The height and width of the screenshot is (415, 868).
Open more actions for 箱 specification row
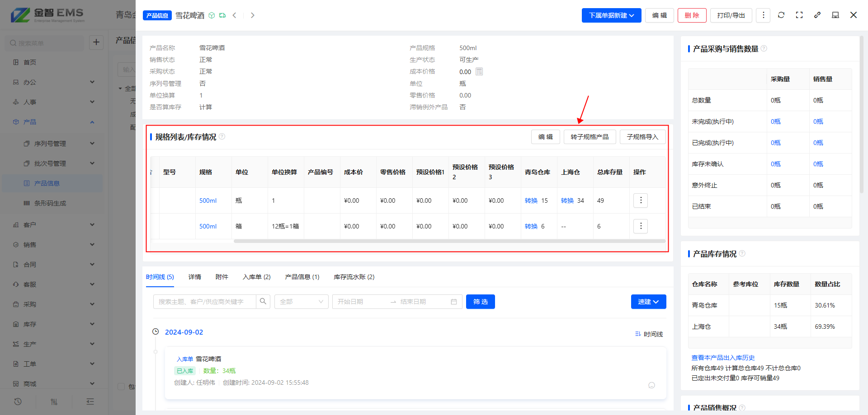640,226
